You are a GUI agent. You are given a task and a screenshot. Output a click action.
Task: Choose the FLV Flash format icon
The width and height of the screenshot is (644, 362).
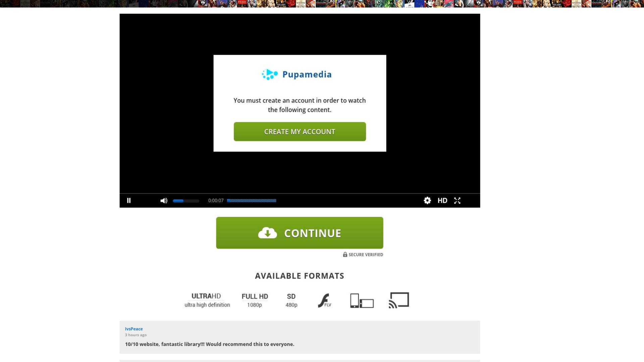click(x=324, y=300)
